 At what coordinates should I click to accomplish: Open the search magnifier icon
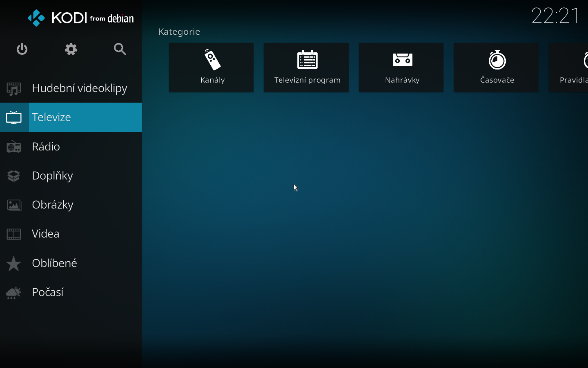click(120, 49)
